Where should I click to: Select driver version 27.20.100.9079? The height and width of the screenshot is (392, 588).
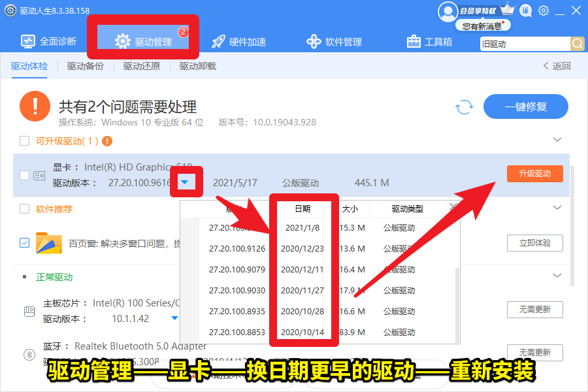click(237, 270)
